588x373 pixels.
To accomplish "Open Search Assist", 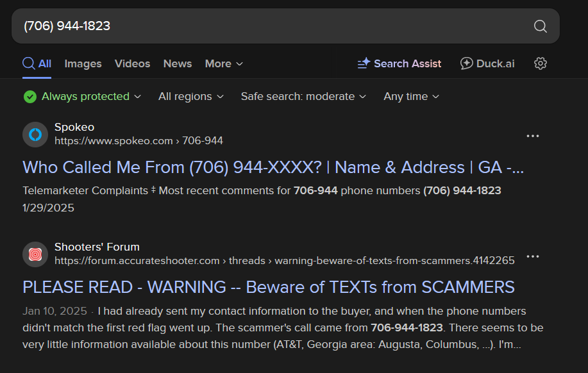I will click(399, 63).
